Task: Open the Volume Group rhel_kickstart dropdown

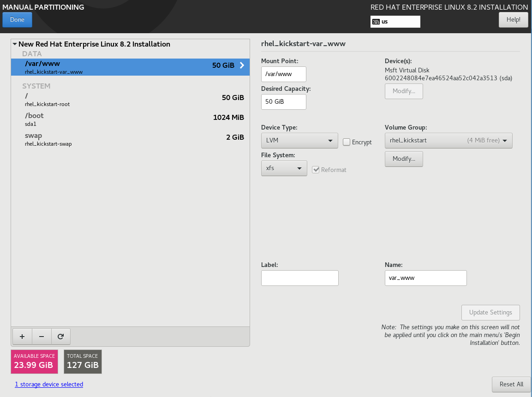Action: [x=448, y=140]
